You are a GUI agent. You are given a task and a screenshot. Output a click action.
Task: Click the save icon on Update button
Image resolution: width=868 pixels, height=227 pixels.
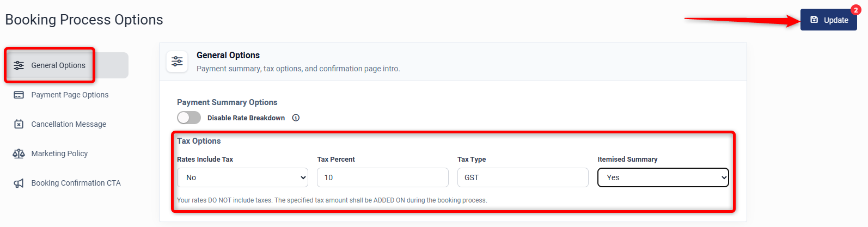click(x=814, y=20)
